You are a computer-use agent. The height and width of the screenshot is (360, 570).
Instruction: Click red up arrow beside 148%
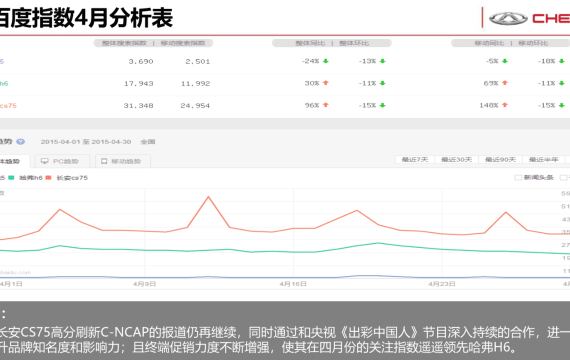pyautogui.click(x=505, y=105)
